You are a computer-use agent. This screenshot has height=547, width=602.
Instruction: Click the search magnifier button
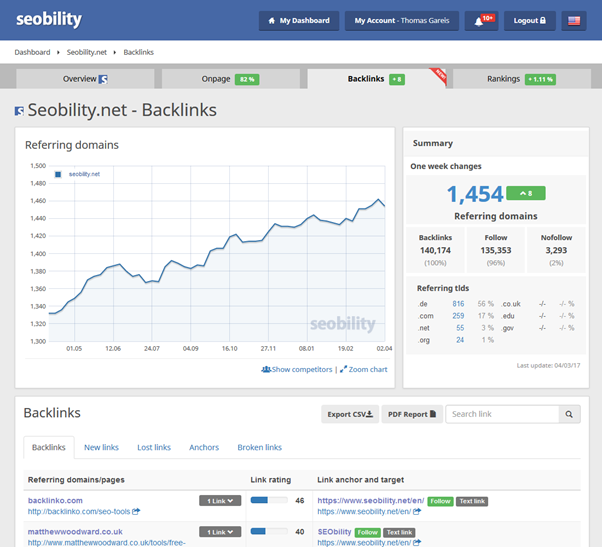[x=569, y=414]
